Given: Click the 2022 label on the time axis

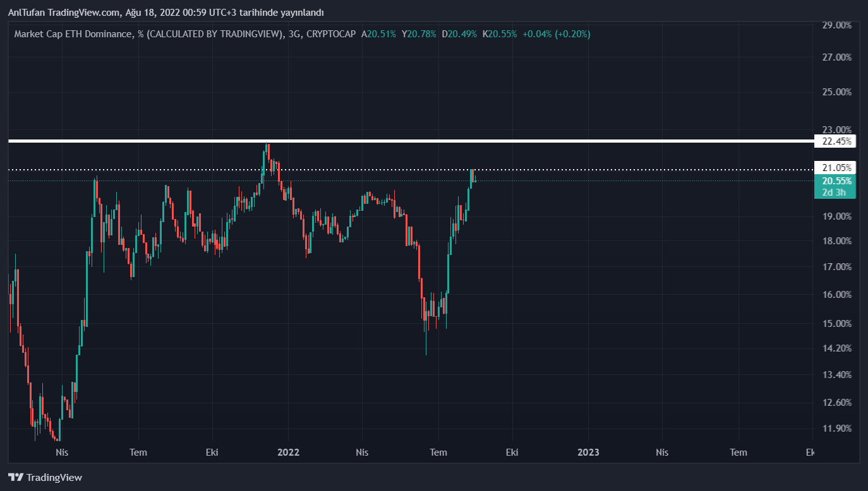Looking at the screenshot, I should click(x=287, y=453).
